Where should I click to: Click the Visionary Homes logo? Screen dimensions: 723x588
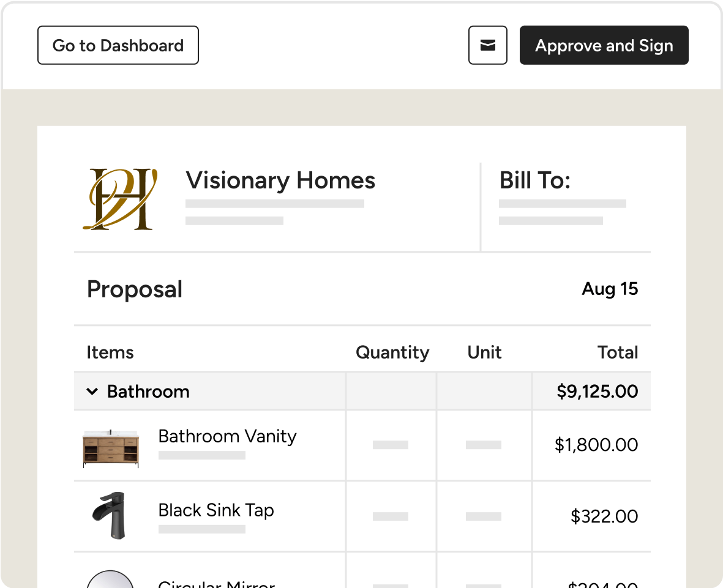click(x=120, y=199)
